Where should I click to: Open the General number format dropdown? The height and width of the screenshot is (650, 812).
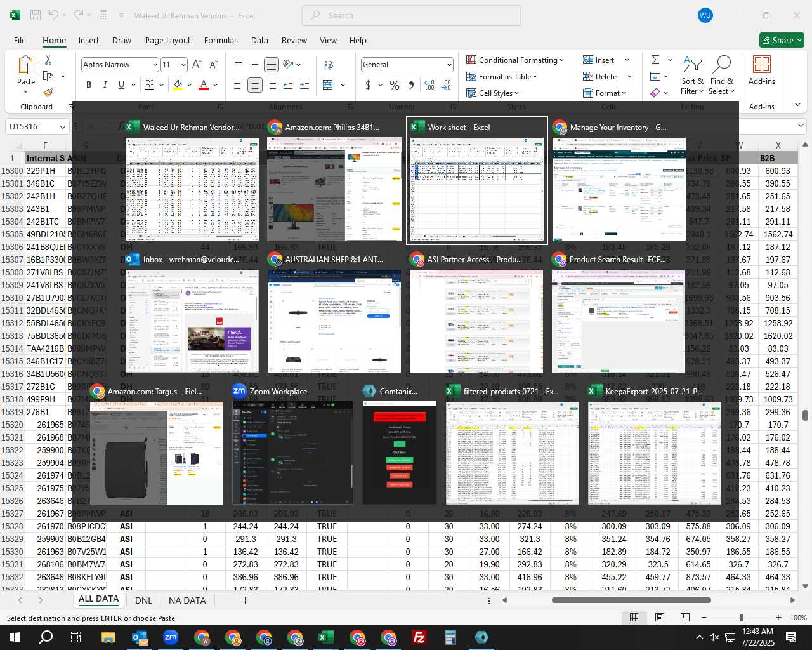click(x=449, y=65)
